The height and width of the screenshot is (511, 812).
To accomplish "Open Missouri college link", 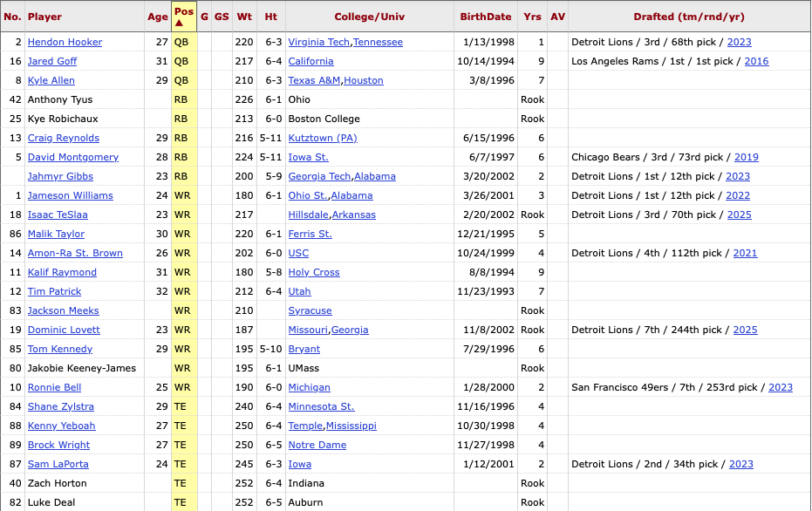I will point(308,330).
